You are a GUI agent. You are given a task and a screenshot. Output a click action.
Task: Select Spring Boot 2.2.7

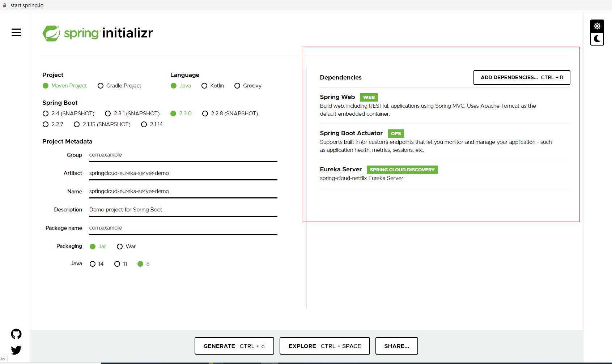point(53,124)
